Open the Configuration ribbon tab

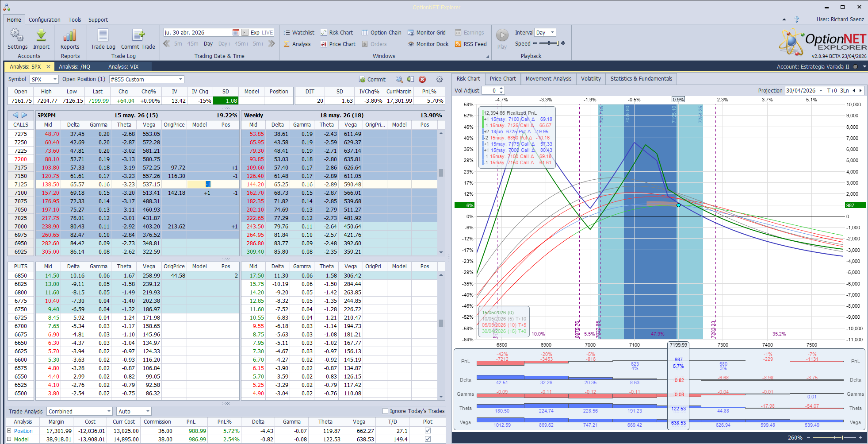click(x=45, y=19)
